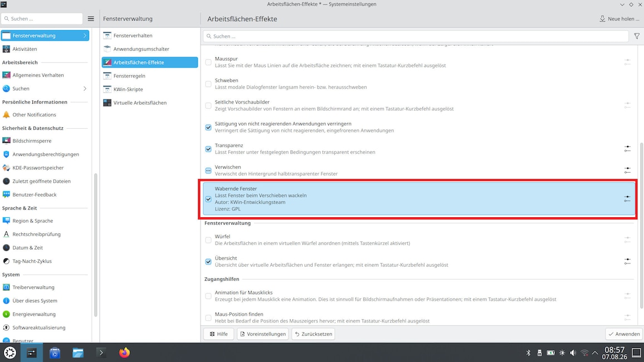This screenshot has height=362, width=644.
Task: Toggle Sättigung von nicht reagierenden Anwendungen checkbox
Action: tap(208, 127)
